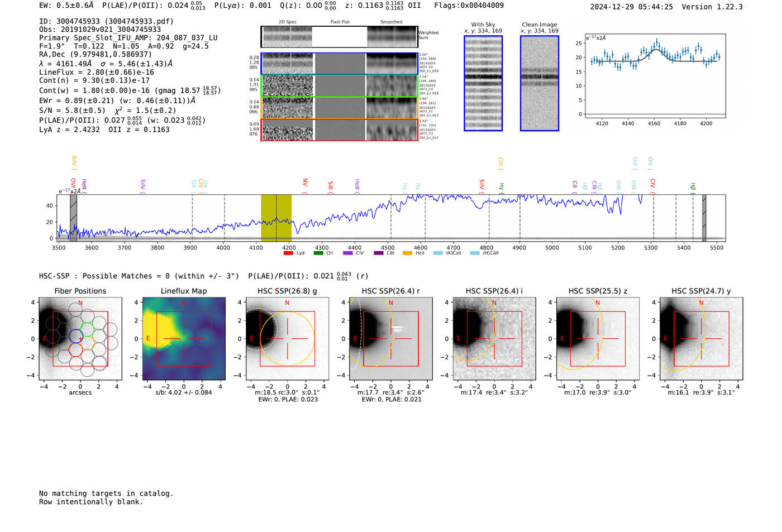Click the dark purple CIII legend swatch
This screenshot has width=782, height=532.
pos(379,253)
